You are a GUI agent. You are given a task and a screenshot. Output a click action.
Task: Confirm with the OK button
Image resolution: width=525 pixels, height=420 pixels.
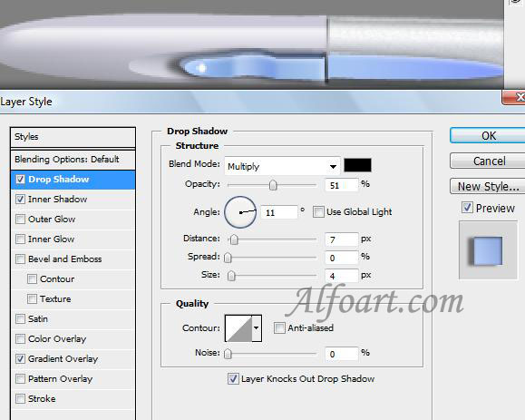(x=488, y=136)
